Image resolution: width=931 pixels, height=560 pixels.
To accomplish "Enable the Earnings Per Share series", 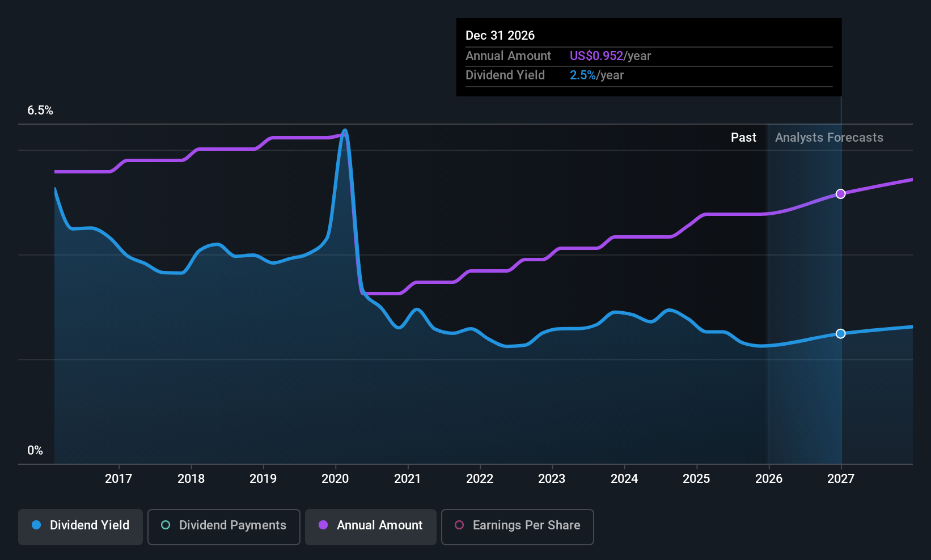I will [517, 527].
